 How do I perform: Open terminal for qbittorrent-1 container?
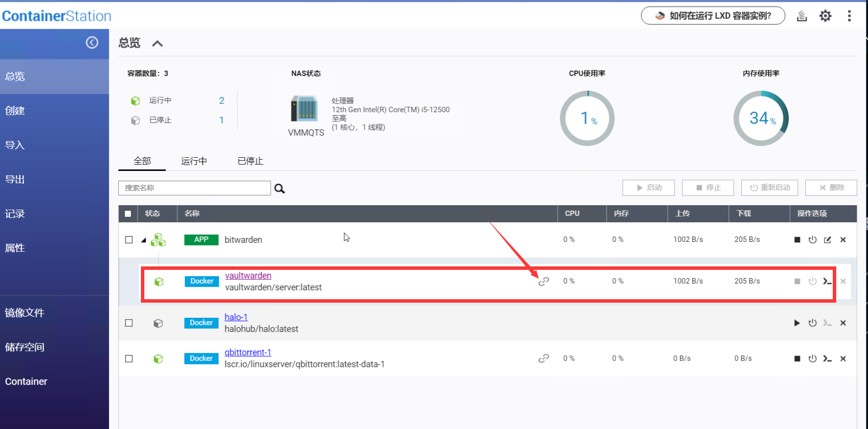[827, 359]
